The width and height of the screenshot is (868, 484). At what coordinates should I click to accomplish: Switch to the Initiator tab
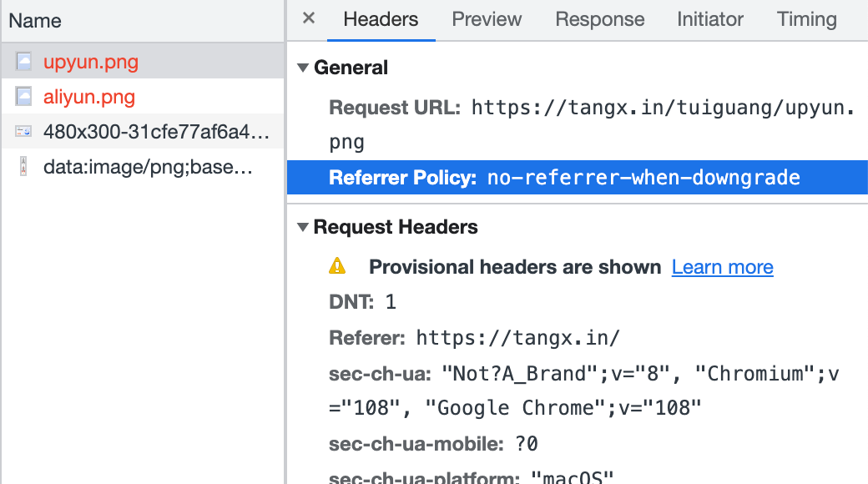(710, 19)
